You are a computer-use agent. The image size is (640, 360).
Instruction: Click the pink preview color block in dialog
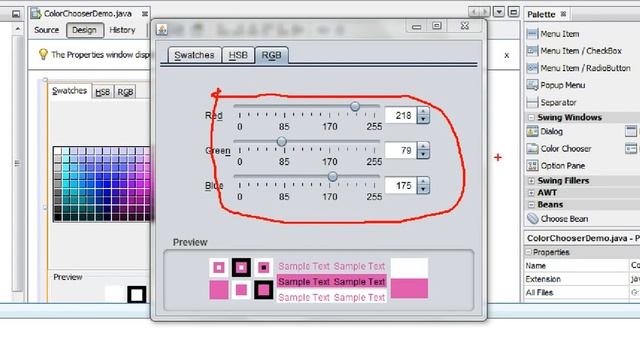click(x=409, y=288)
